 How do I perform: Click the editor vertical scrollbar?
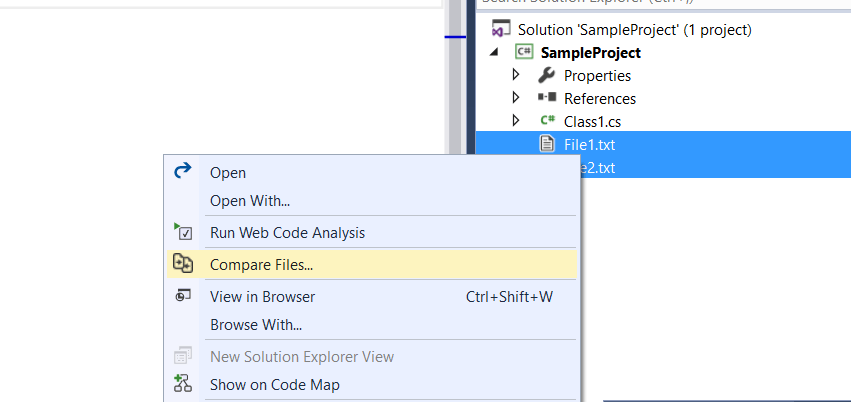[454, 76]
